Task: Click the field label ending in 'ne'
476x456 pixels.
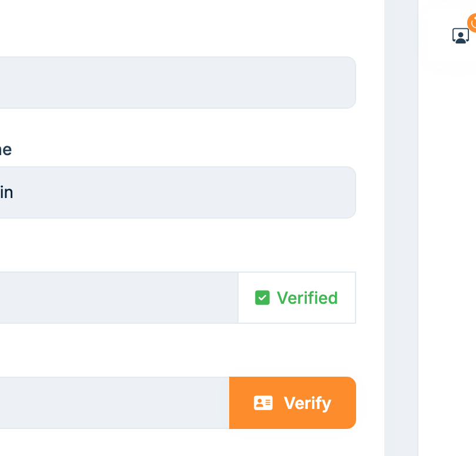Action: point(6,150)
